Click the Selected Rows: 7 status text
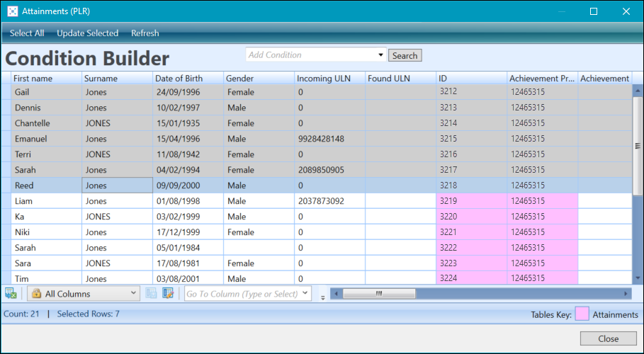This screenshot has height=354, width=644. 89,314
